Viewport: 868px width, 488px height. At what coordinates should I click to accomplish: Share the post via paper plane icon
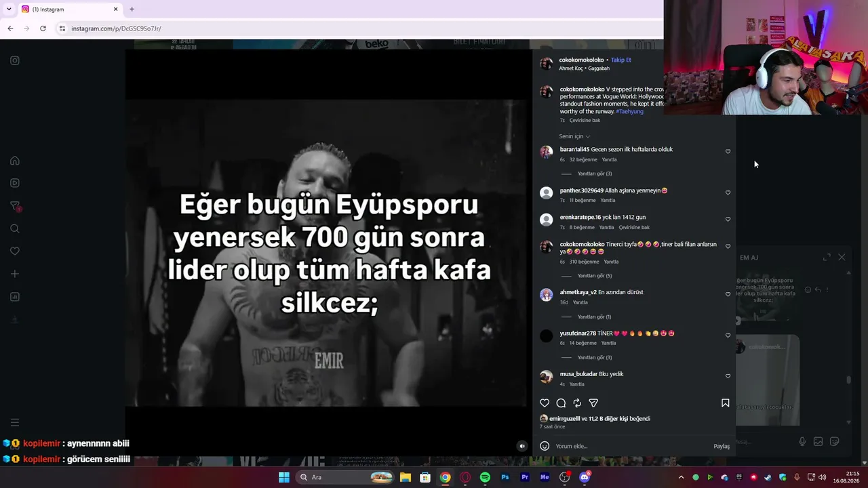(593, 403)
